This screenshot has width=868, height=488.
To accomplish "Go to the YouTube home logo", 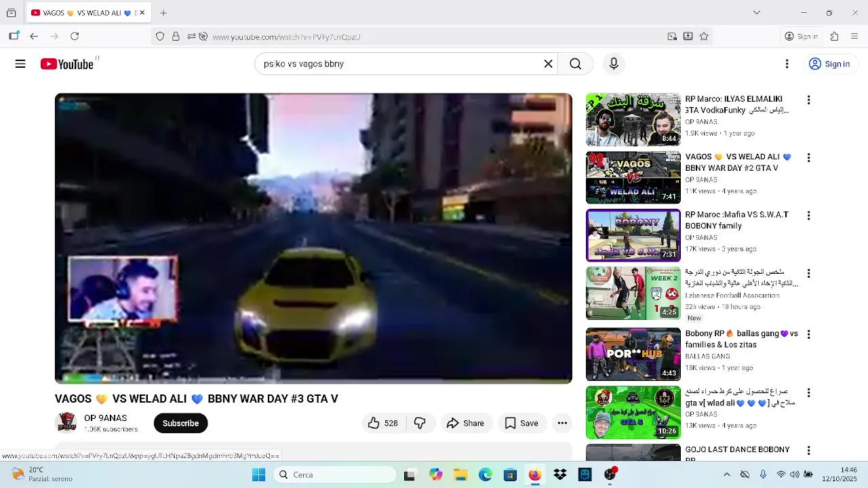I will [66, 64].
